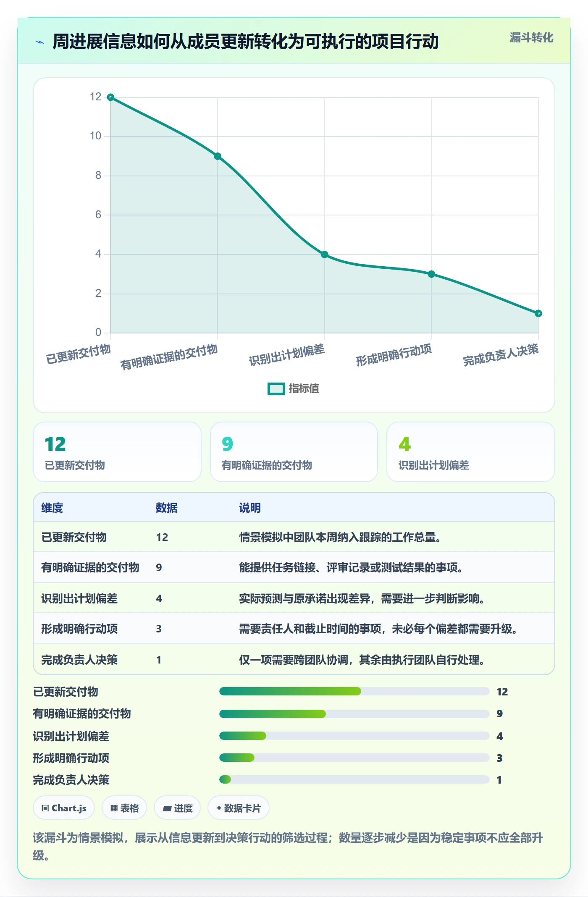This screenshot has height=897, width=588.
Task: Click the footnote starting with 该漏斗为情景模拟
Action: point(288,847)
